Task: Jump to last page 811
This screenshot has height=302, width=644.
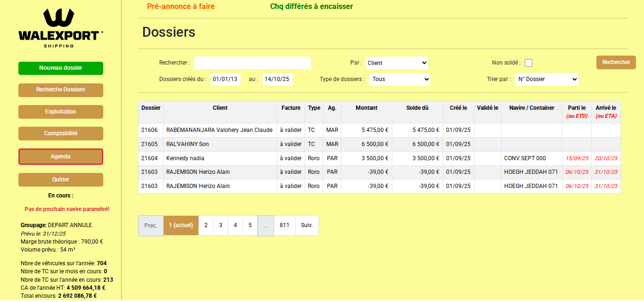Action: pos(284,225)
